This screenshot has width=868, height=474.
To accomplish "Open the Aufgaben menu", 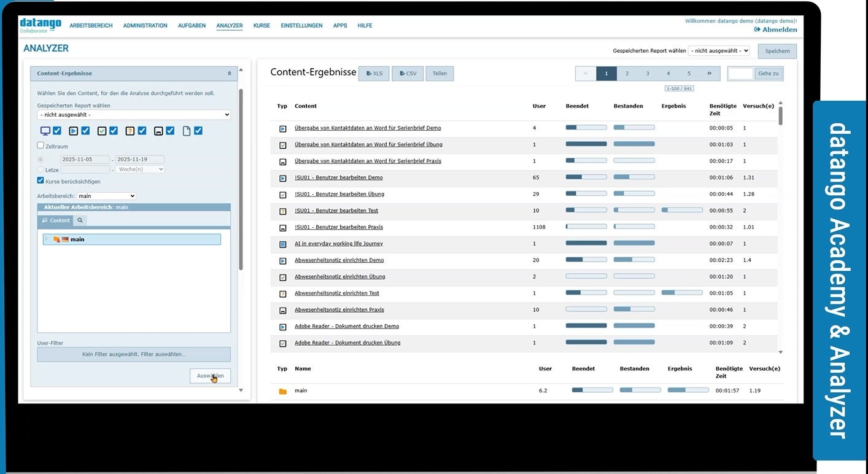I will [192, 26].
